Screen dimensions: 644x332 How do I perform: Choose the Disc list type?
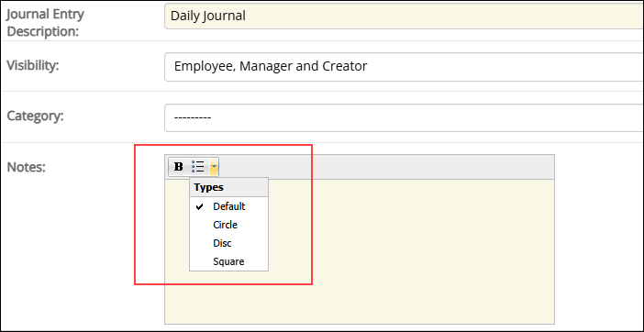(228, 243)
